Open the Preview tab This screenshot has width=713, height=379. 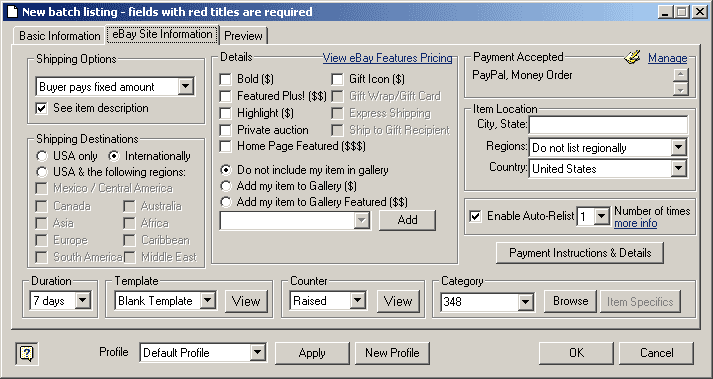point(243,36)
